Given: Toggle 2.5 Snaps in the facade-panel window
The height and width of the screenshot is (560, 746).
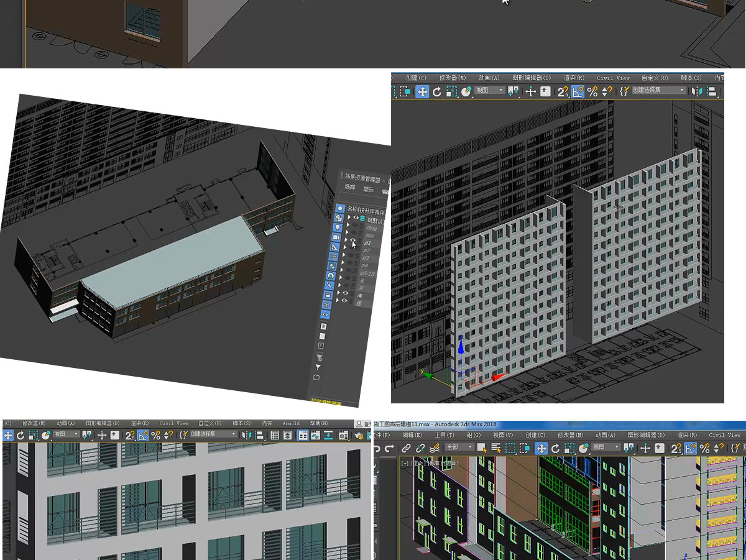Looking at the screenshot, I should [563, 91].
